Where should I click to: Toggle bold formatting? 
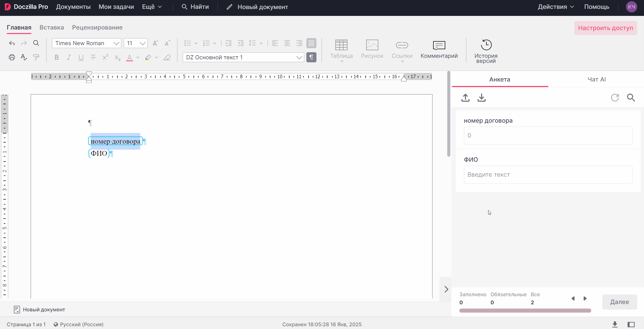click(x=57, y=57)
